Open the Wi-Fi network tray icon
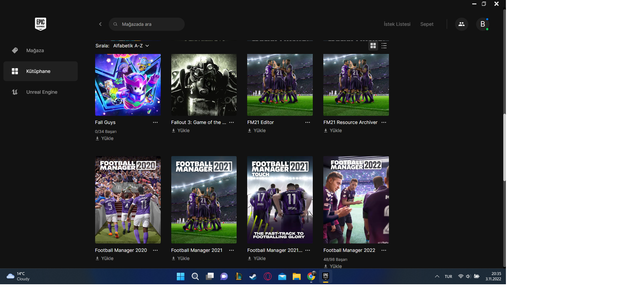The image size is (644, 299). pyautogui.click(x=461, y=276)
